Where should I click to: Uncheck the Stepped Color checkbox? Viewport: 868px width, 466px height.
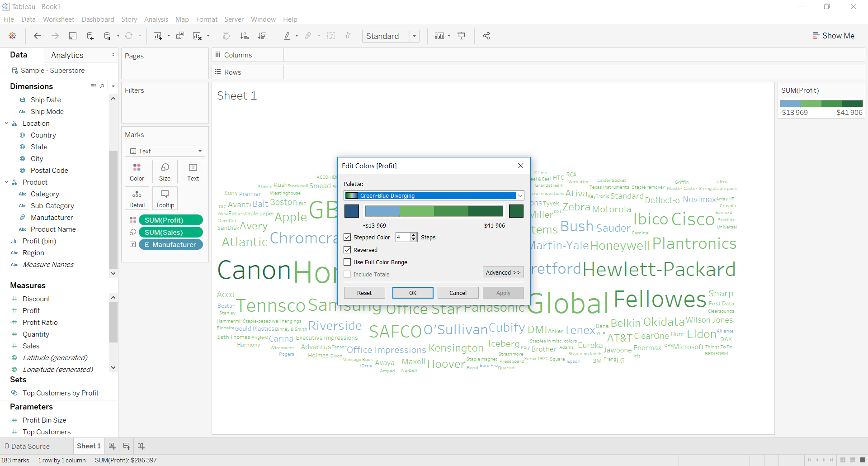click(x=347, y=238)
